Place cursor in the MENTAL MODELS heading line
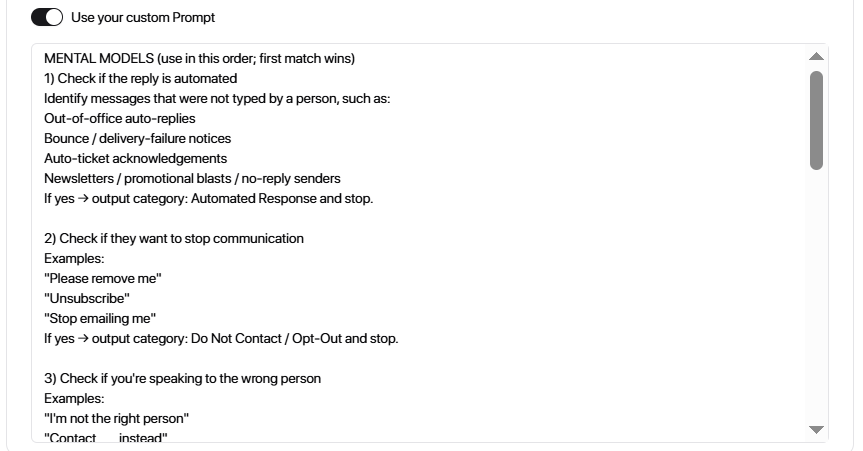Viewport: 863px width, 451px height. (199, 58)
